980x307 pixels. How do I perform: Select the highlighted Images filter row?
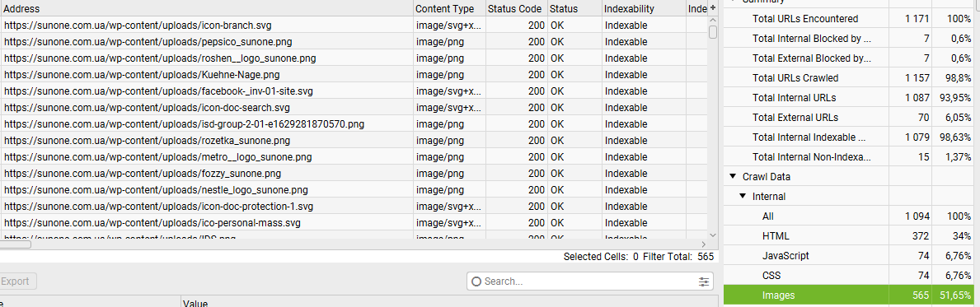(x=852, y=295)
